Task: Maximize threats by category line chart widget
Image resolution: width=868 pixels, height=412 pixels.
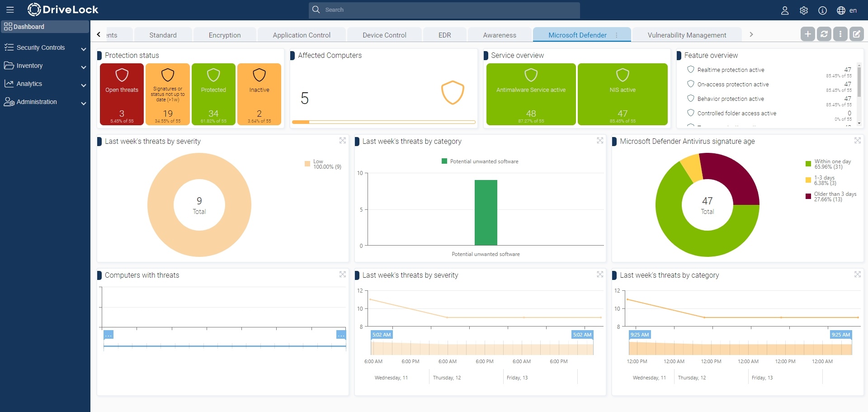Action: point(858,275)
